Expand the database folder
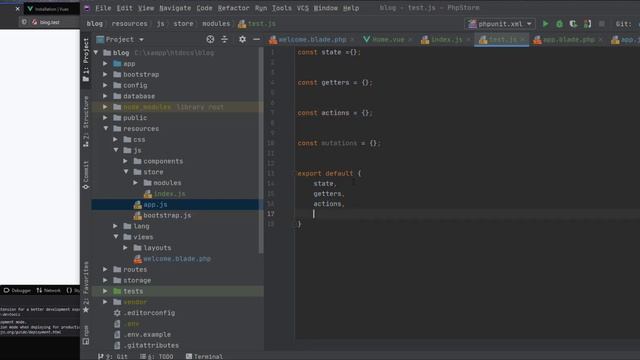The image size is (640, 360). (105, 96)
